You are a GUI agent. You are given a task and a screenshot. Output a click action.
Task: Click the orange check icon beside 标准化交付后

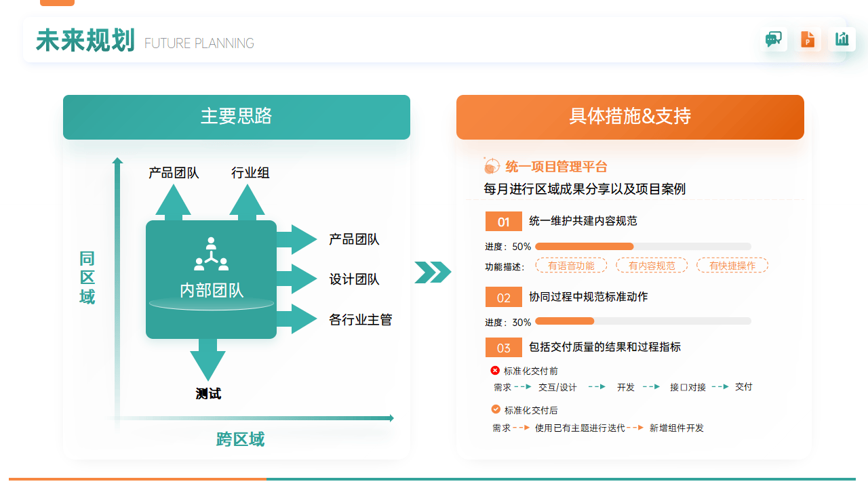coord(496,409)
